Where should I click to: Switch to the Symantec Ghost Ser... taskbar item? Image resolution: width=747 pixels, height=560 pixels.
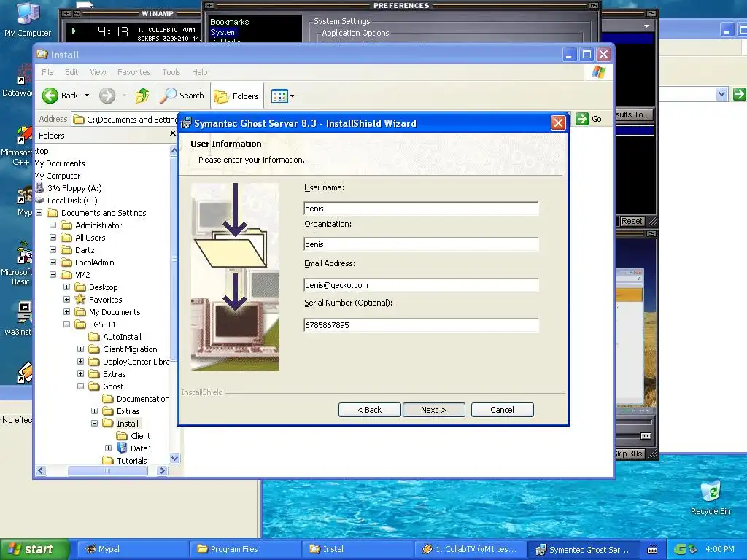[x=583, y=550]
